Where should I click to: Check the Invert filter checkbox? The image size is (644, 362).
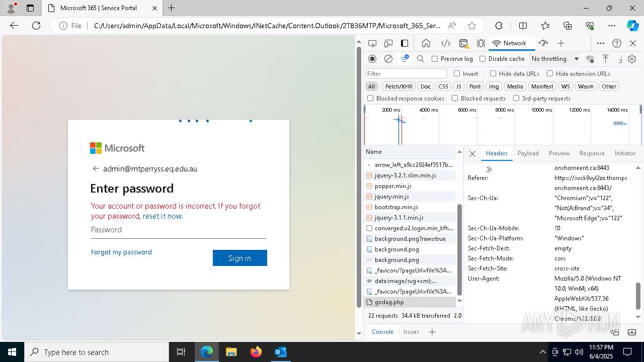(x=457, y=73)
